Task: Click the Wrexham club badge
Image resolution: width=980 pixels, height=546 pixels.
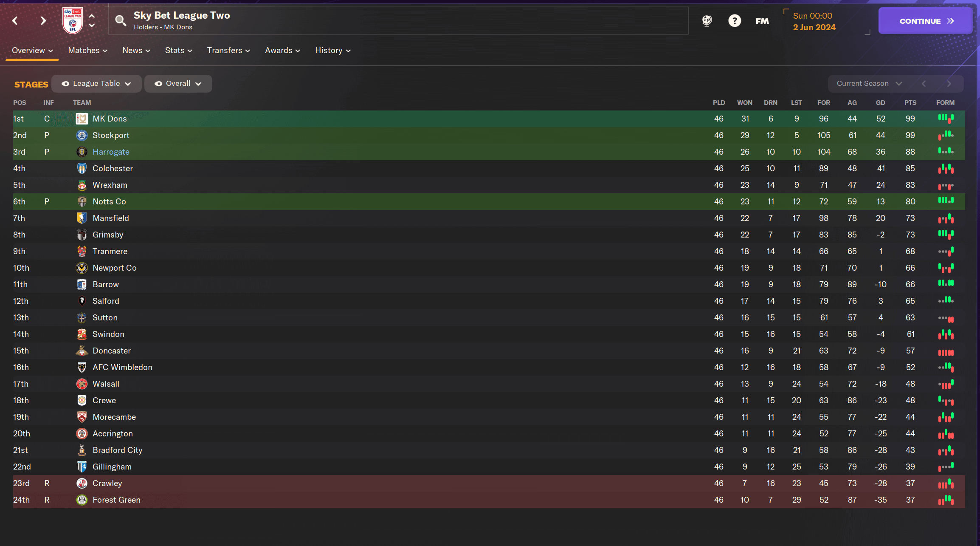Action: pyautogui.click(x=82, y=185)
